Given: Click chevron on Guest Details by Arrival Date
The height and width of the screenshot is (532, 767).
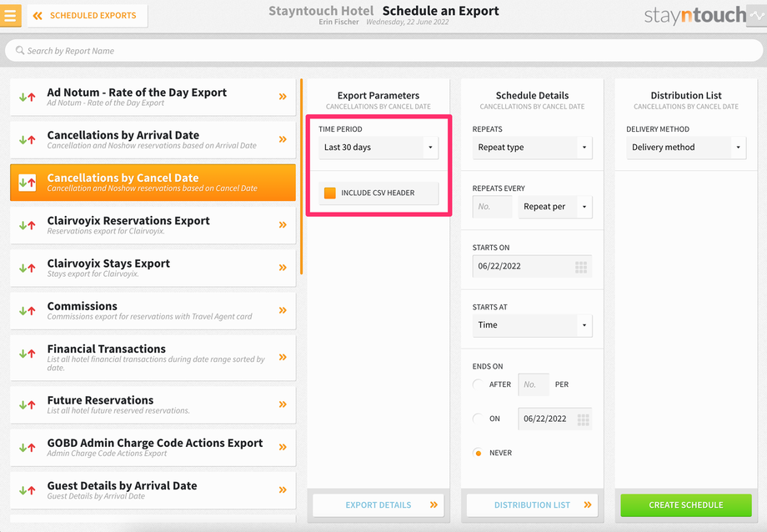Looking at the screenshot, I should coord(283,490).
